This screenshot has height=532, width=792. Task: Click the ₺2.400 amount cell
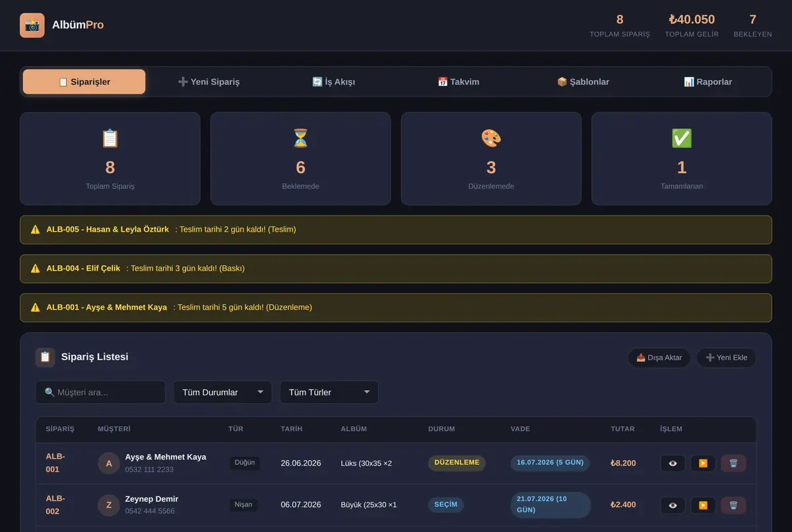click(x=623, y=505)
